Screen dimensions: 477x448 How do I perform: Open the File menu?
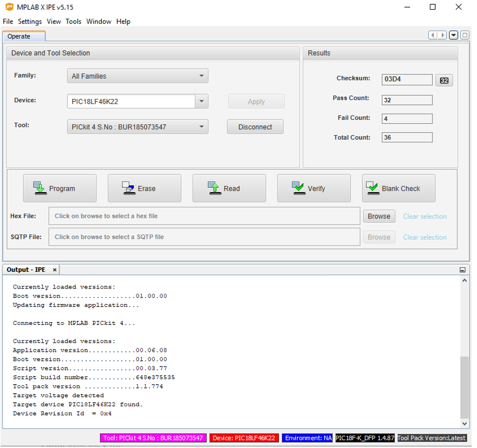(8, 21)
